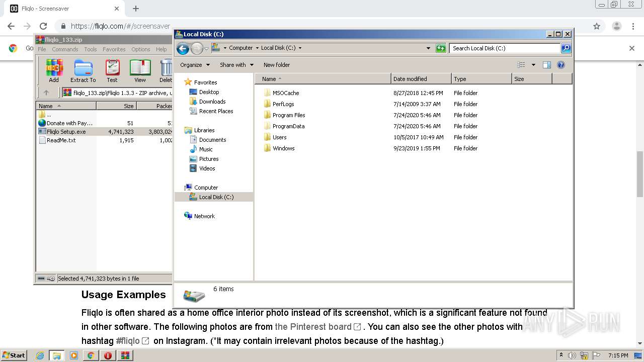This screenshot has width=644, height=362.
Task: Expand the Computer breadcrumb arrow
Action: [257, 48]
